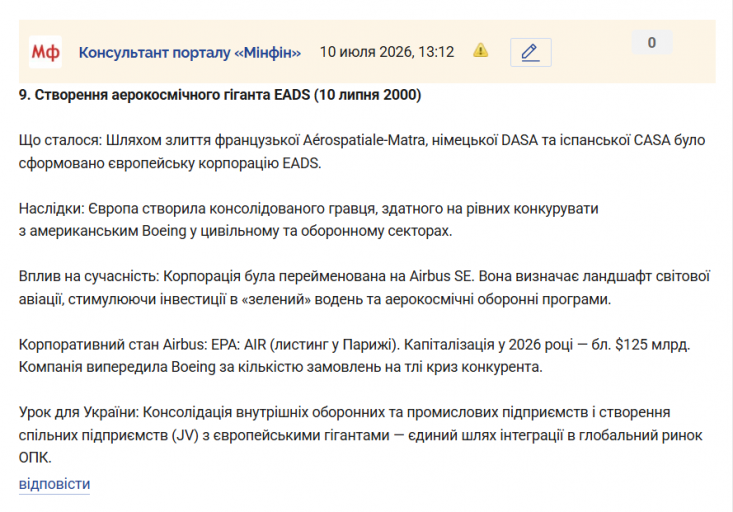Click the Мф Minfin avatar logo
The image size is (733, 512).
pos(45,52)
